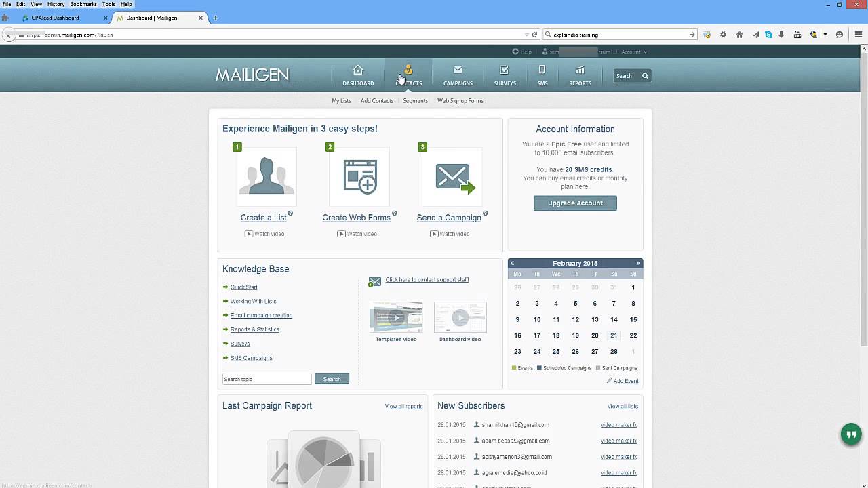Click View all reports link

coord(403,407)
